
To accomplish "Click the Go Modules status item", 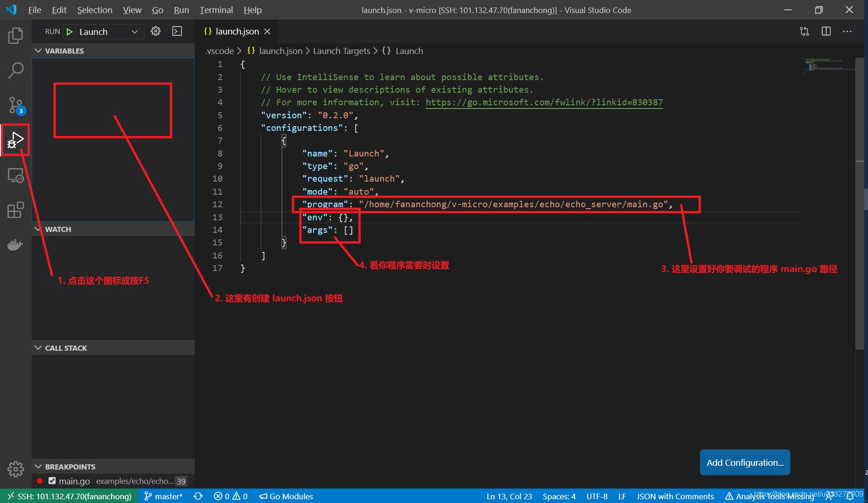I will tap(286, 496).
